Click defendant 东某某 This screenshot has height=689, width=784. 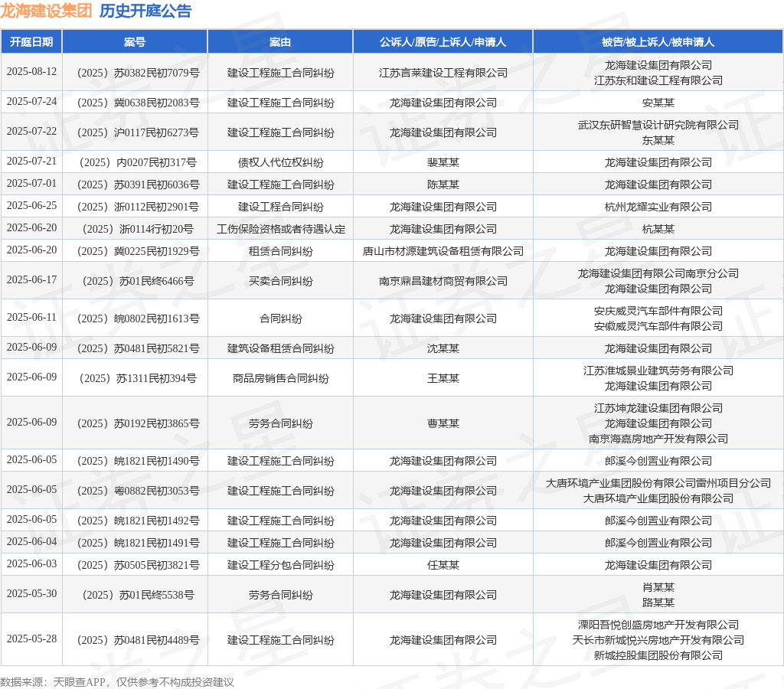pos(658,141)
